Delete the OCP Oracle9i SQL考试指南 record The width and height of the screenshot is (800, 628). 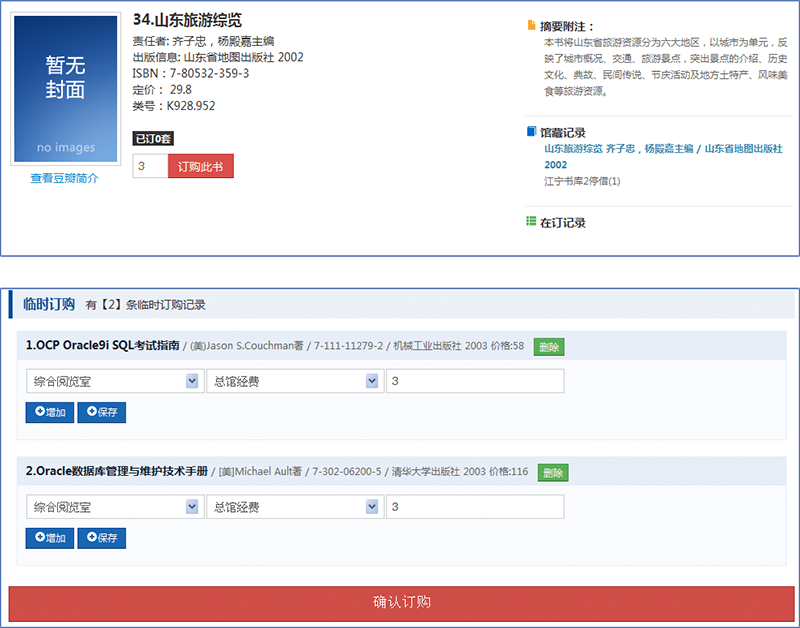click(548, 347)
